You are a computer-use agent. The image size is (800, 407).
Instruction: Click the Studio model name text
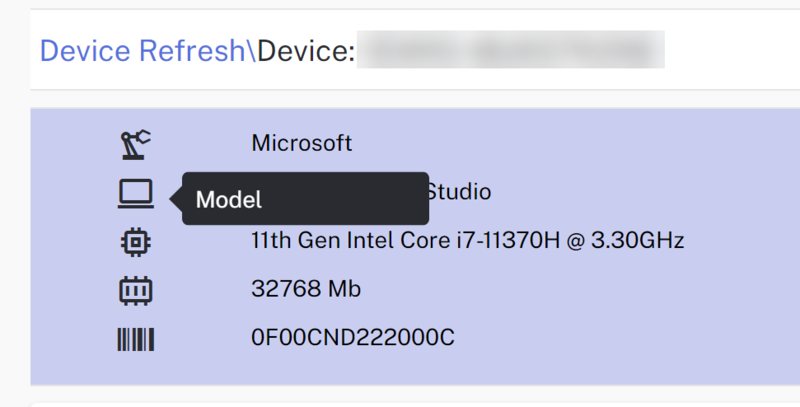click(459, 192)
